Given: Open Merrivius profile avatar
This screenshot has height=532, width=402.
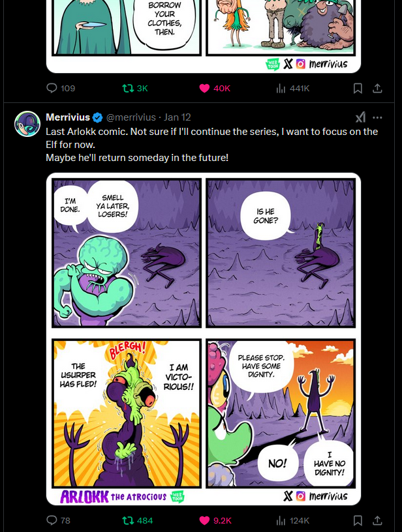Looking at the screenshot, I should point(27,124).
